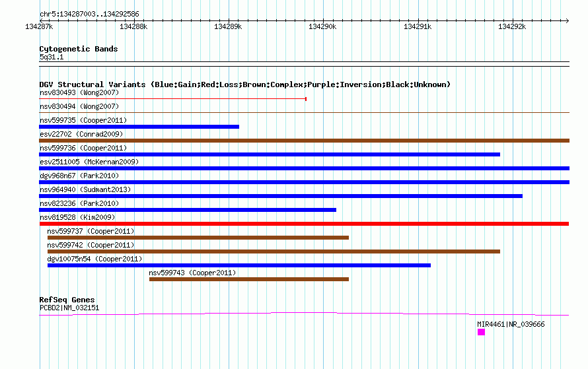Click the nsv599736 (Cooper2011) label
Screen dimensions: 588x369
coord(83,148)
